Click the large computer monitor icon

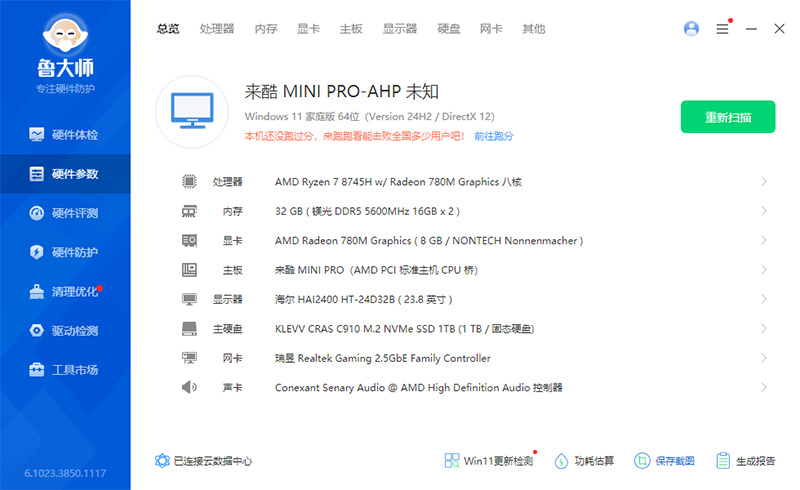pos(192,112)
